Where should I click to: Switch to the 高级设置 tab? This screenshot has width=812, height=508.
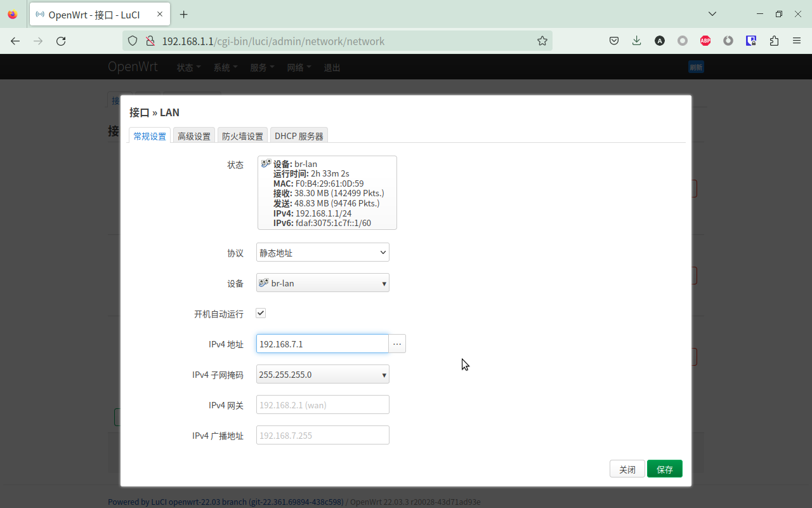click(x=194, y=136)
